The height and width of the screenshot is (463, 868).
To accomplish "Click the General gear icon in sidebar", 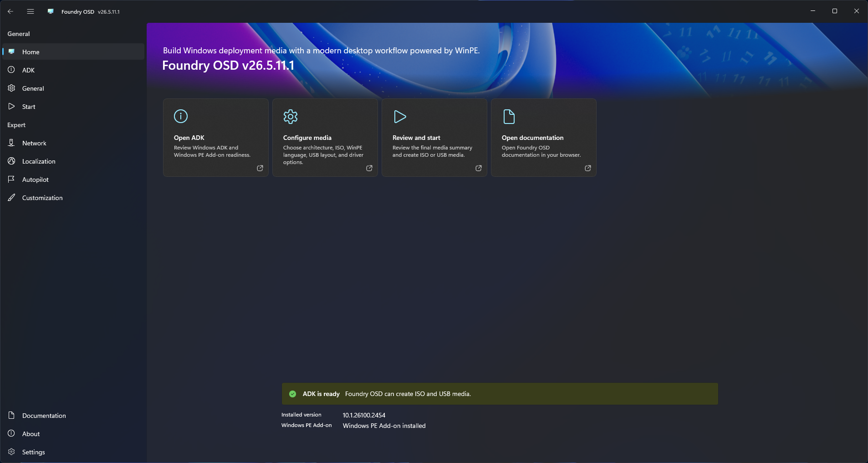I will pos(11,88).
